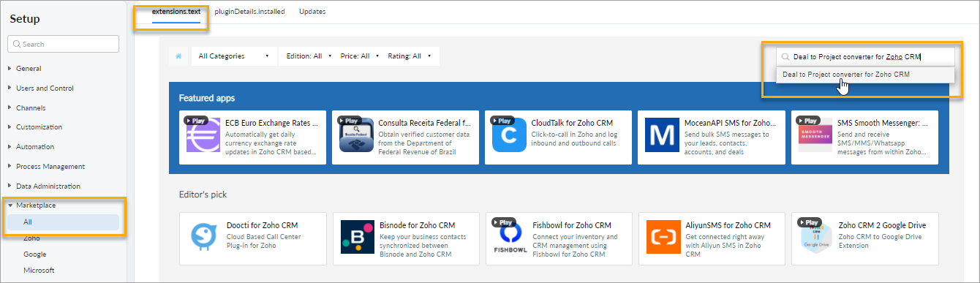
Task: Open the Edition: All filter dropdown
Action: tap(309, 56)
